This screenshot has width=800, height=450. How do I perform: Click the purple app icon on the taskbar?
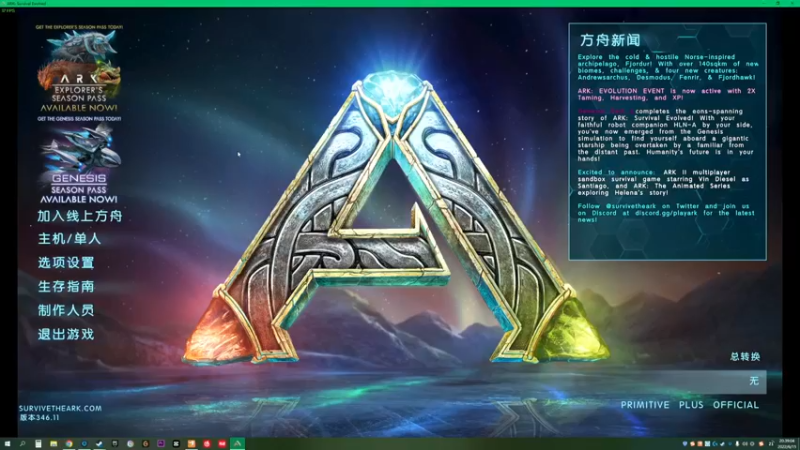click(161, 444)
